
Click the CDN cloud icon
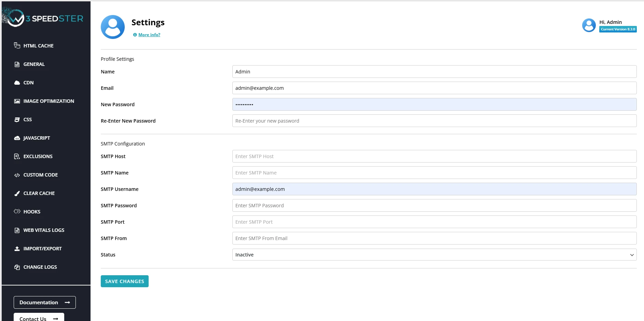pyautogui.click(x=17, y=83)
